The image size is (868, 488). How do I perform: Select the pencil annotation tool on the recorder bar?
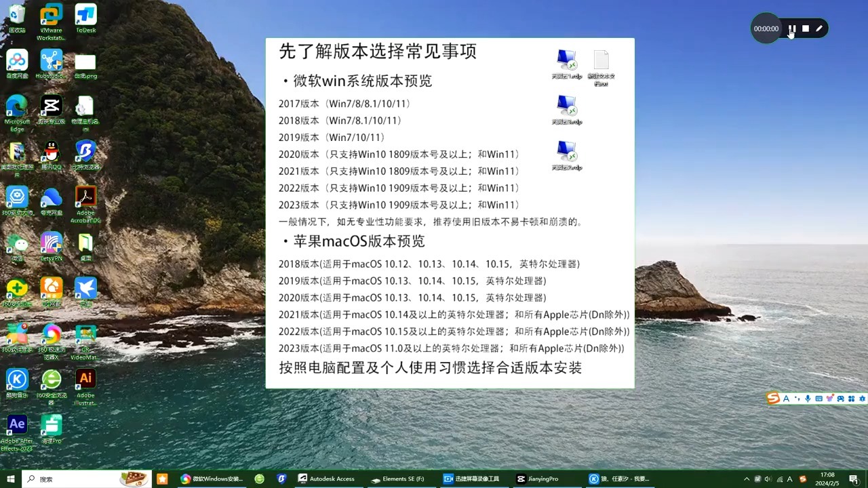819,28
